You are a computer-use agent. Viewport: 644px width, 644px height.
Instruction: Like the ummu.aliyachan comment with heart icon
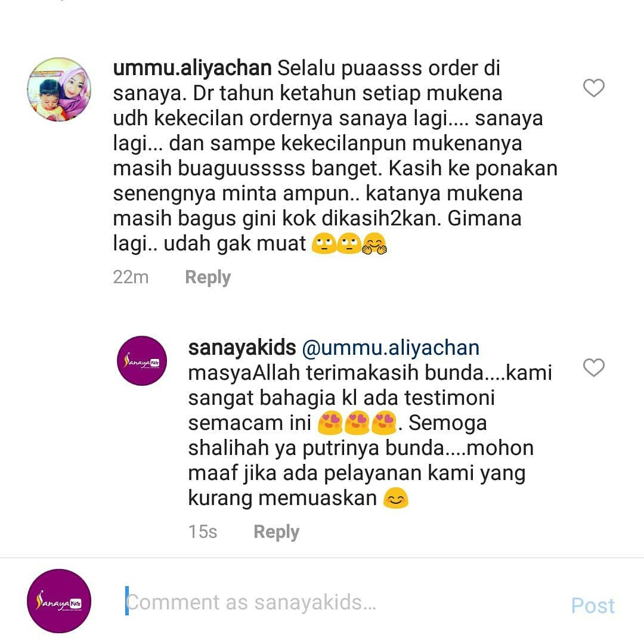point(593,88)
